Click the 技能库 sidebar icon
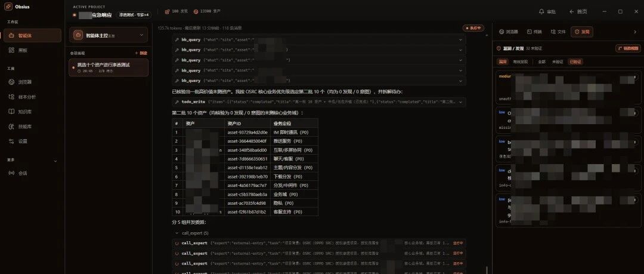This screenshot has height=274, width=644. tap(11, 127)
